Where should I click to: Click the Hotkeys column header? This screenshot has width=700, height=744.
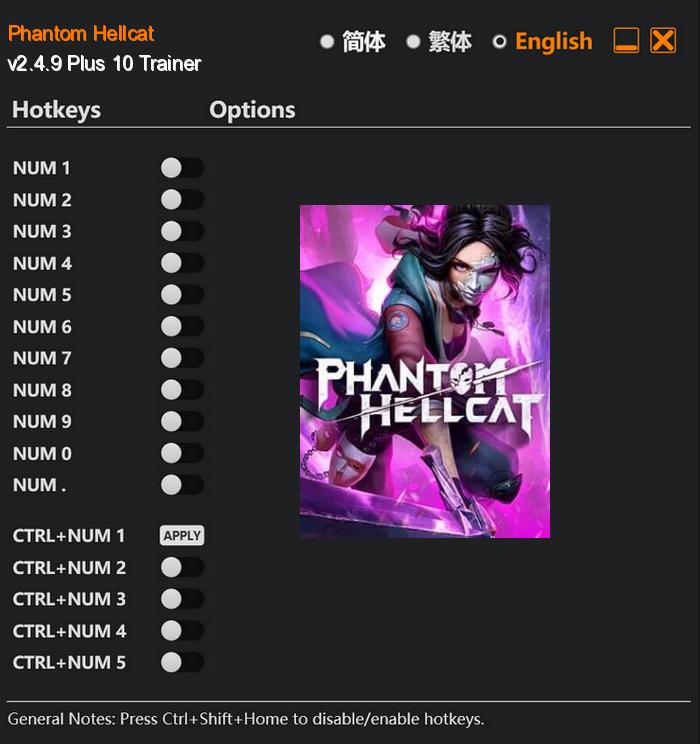pyautogui.click(x=56, y=110)
